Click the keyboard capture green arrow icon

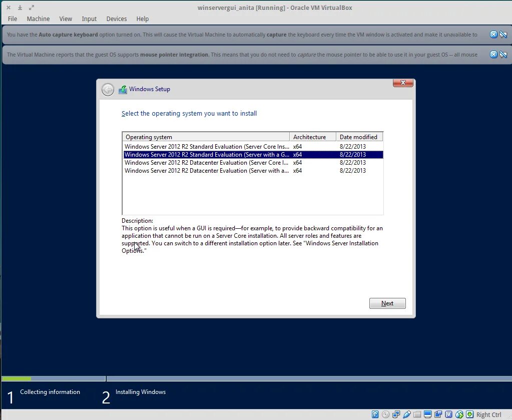[469, 414]
